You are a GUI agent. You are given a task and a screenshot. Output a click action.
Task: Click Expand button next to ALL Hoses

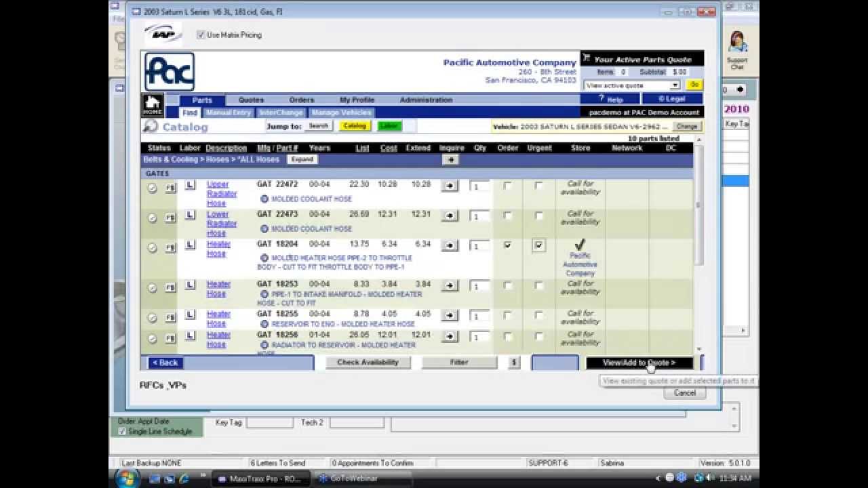click(302, 160)
